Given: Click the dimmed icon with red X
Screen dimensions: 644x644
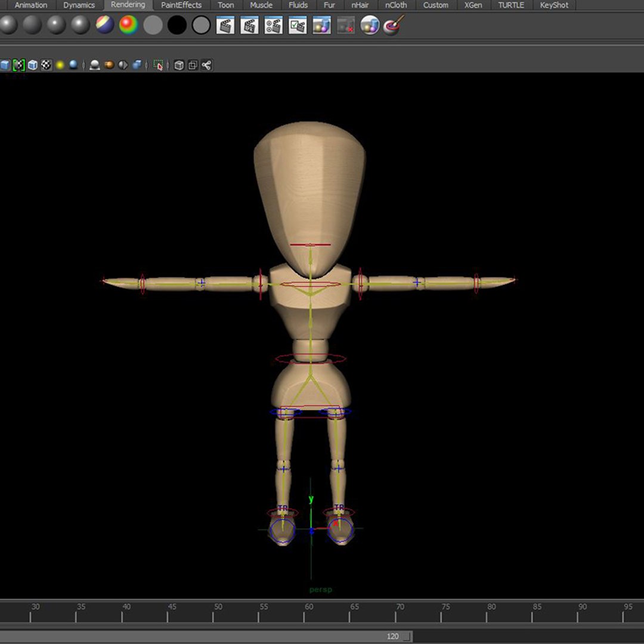Looking at the screenshot, I should (x=346, y=25).
